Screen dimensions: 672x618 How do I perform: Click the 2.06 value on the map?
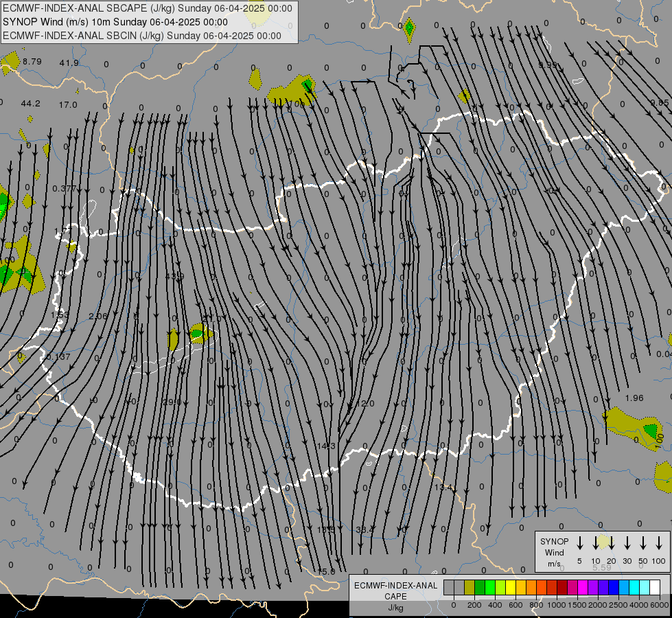98,316
